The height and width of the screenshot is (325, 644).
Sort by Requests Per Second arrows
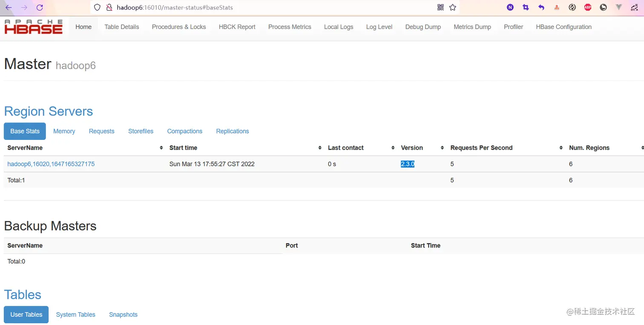coord(561,148)
